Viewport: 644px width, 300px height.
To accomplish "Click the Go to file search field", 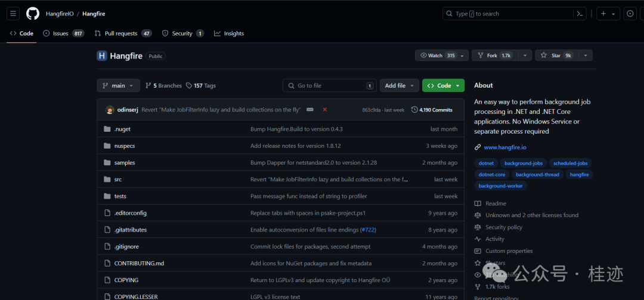I will pos(329,85).
